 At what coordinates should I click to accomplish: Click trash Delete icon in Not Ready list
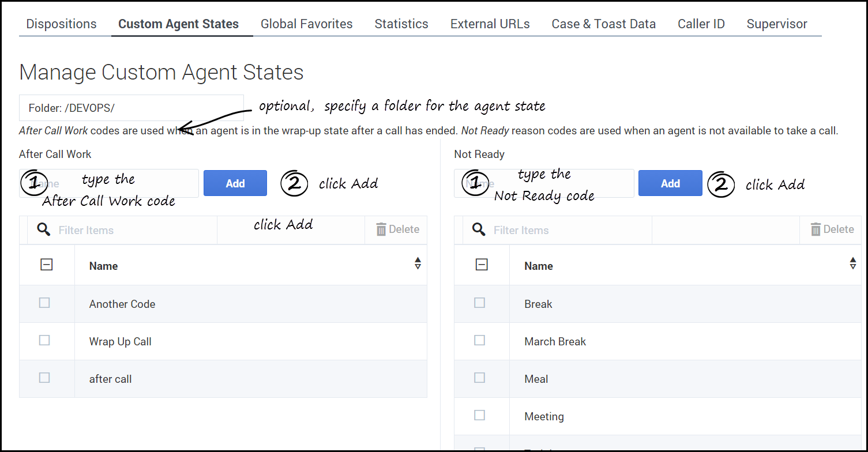click(x=816, y=229)
